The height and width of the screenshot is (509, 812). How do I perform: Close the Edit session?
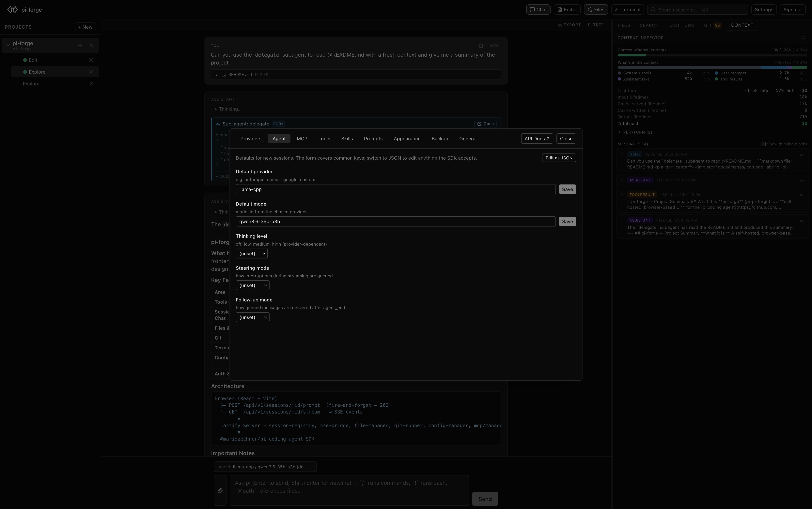tap(91, 60)
